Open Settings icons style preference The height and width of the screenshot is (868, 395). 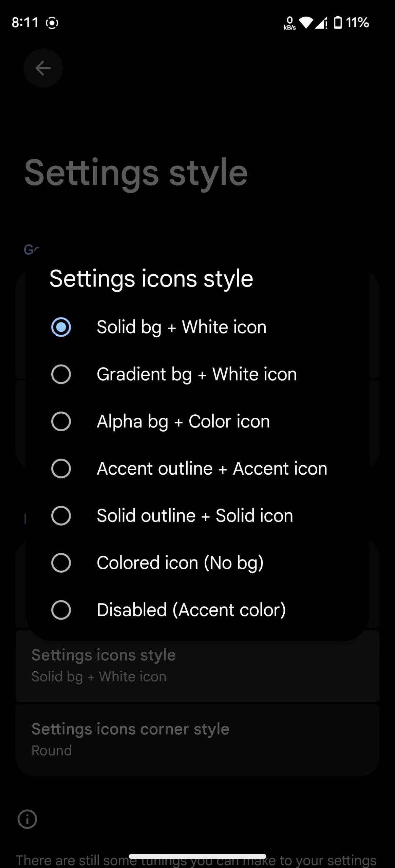[197, 665]
